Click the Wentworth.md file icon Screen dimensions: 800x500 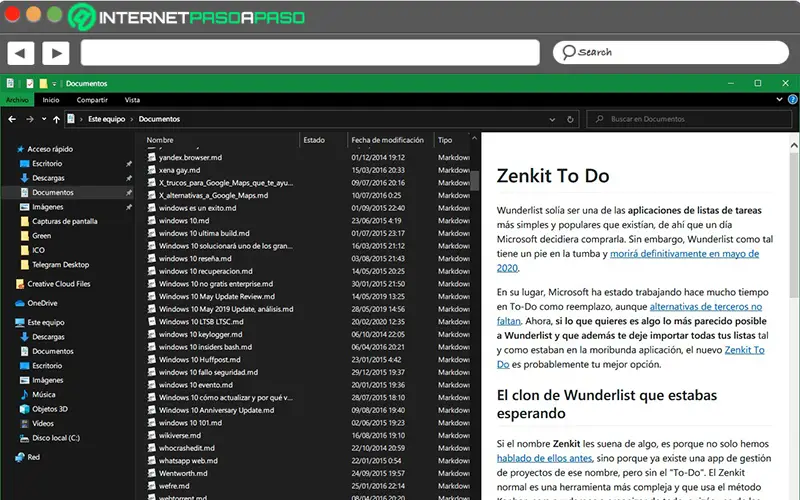point(152,473)
